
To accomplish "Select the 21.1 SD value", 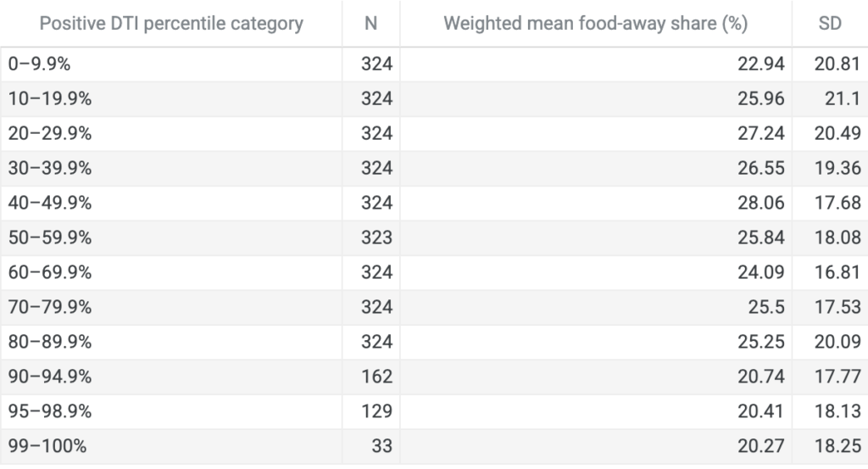I will point(843,98).
